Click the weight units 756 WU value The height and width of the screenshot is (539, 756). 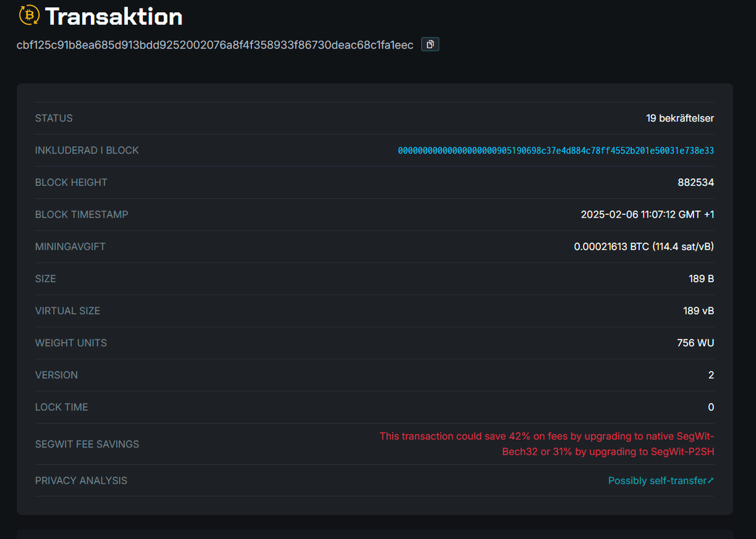coord(695,343)
